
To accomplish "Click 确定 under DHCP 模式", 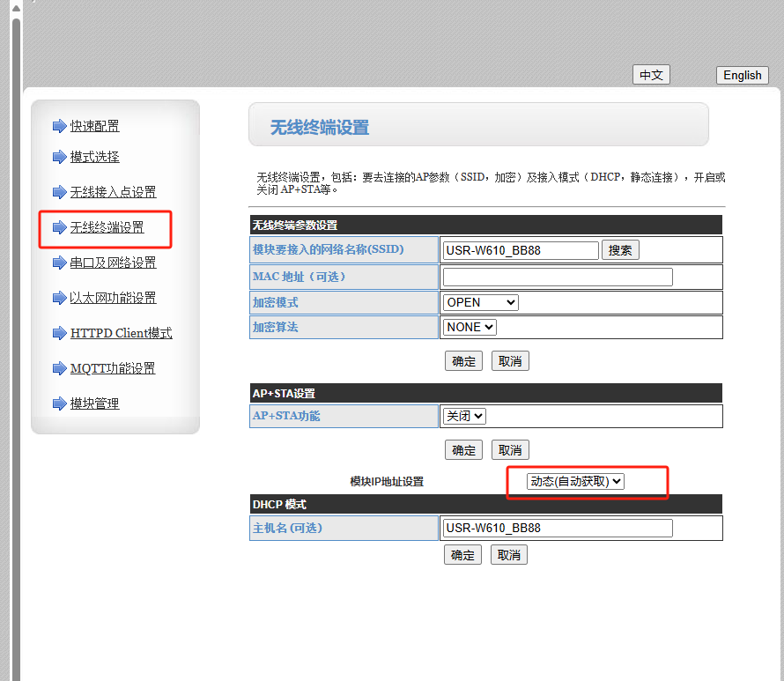I will [x=462, y=555].
